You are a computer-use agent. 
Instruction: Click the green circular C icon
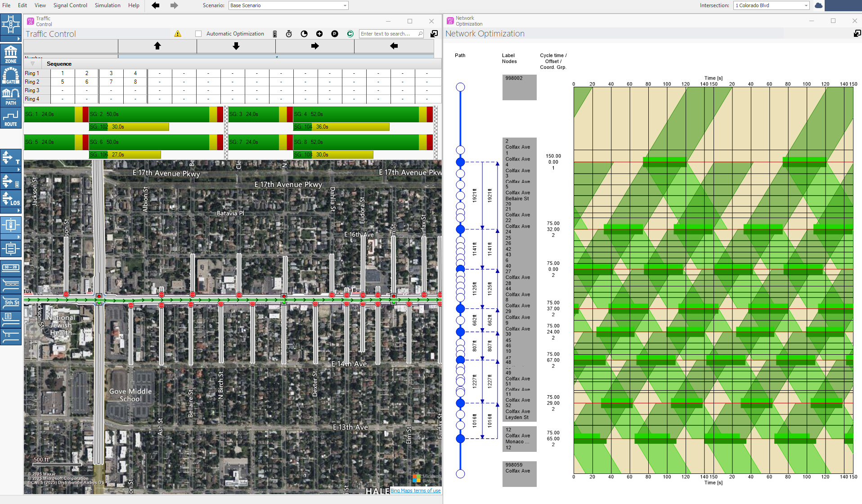point(350,34)
